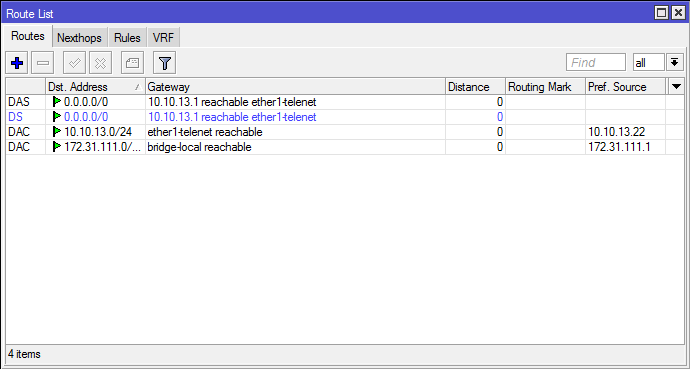Open the comment icon in toolbar

132,63
